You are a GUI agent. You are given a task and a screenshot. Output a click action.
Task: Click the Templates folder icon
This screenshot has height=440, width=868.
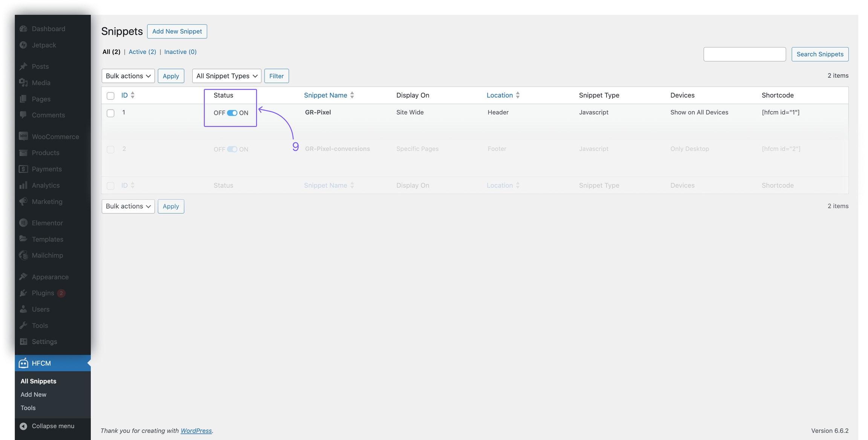[23, 239]
